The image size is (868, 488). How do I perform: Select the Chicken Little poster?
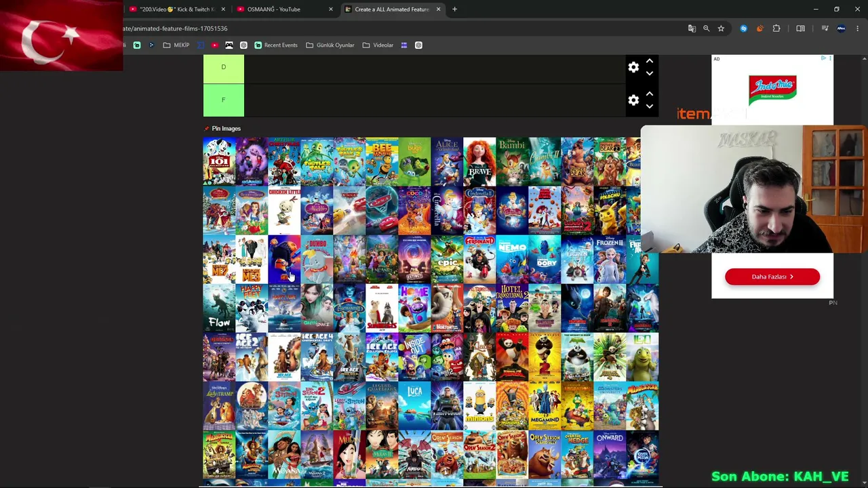[284, 210]
